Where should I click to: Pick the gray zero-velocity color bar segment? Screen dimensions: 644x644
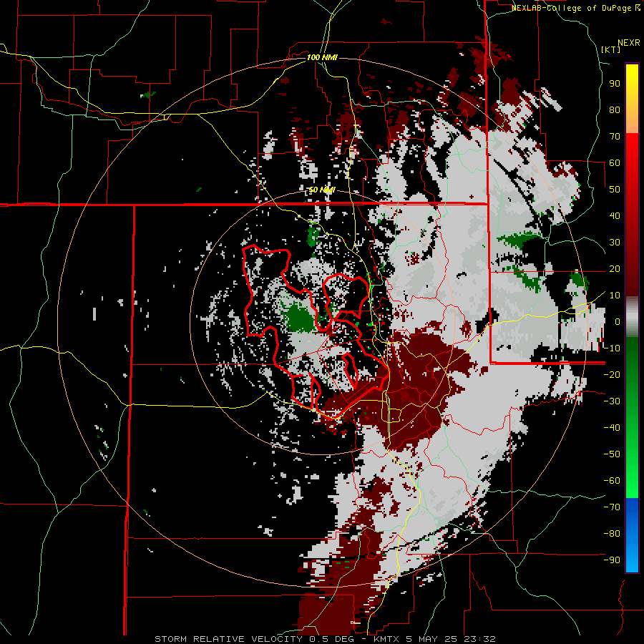632,317
